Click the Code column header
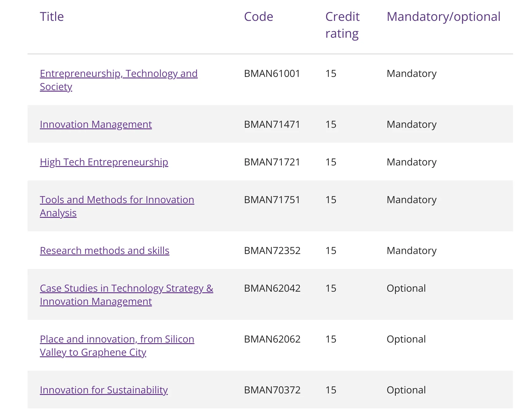532x413 pixels. [258, 17]
